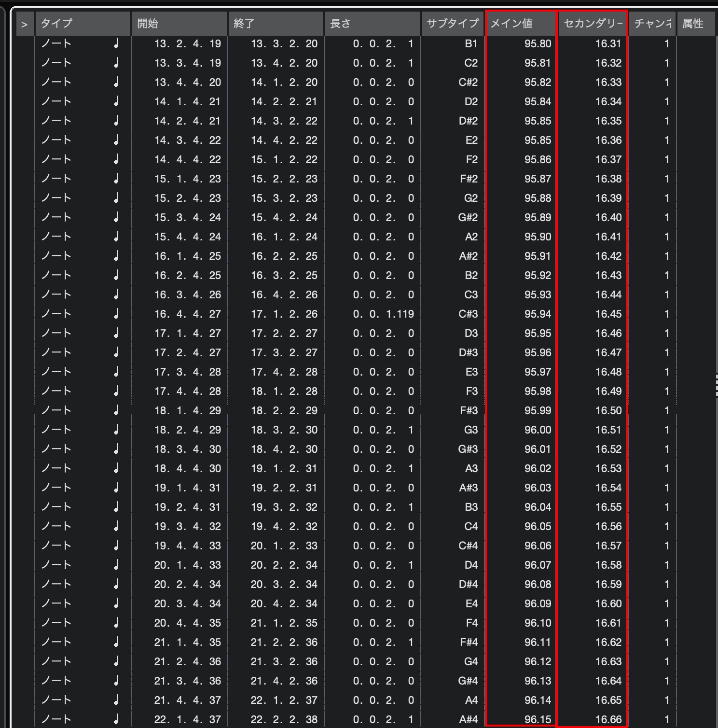
Task: Click the note icon in the F#3 row
Action: tap(116, 411)
